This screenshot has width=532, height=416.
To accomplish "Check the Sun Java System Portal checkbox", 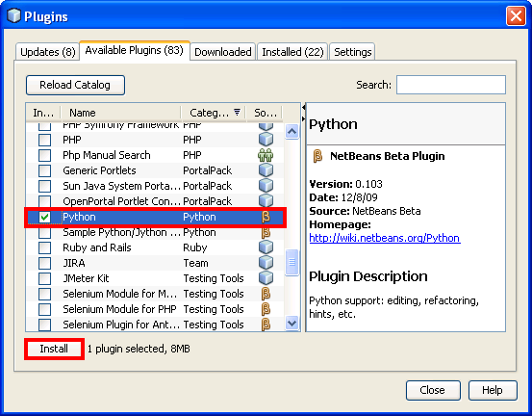I will [x=44, y=186].
